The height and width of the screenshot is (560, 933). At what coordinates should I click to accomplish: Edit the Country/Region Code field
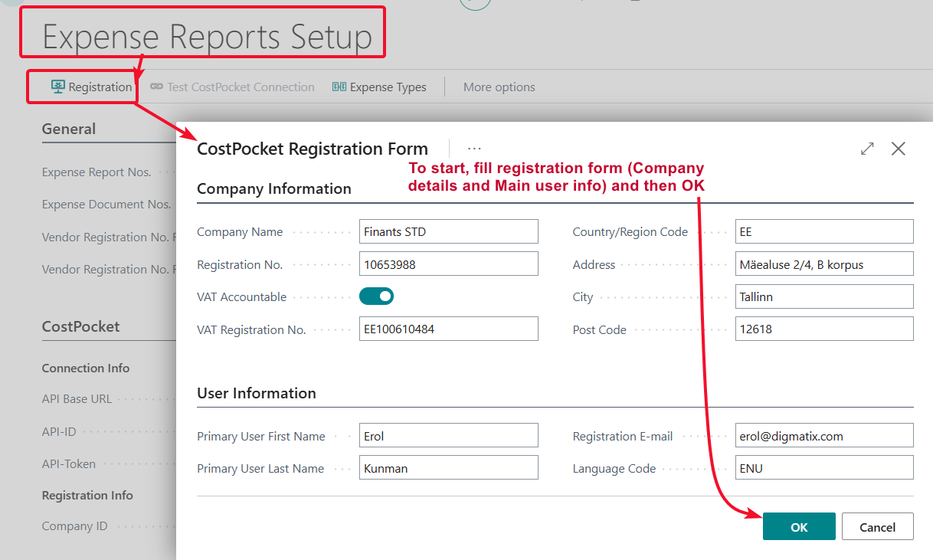[x=824, y=231]
